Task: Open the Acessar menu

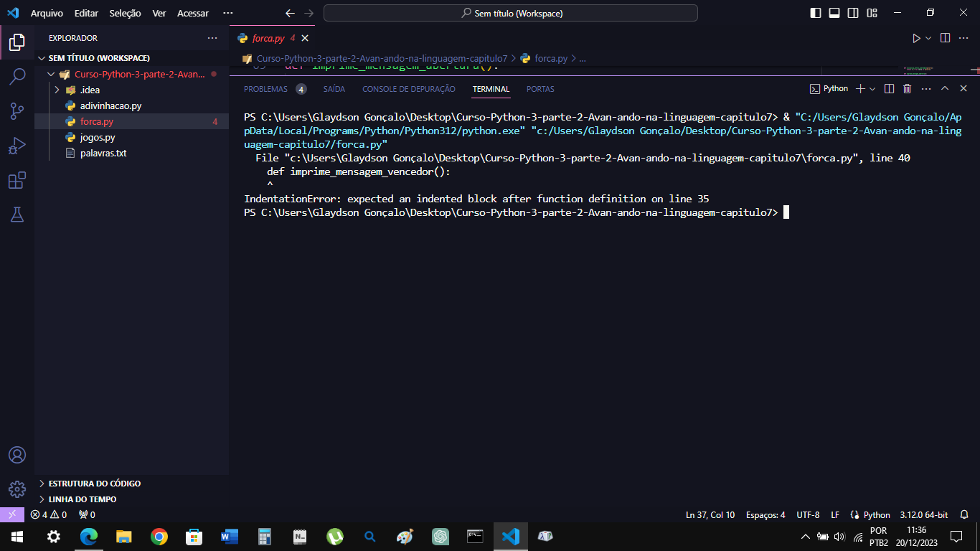Action: pos(193,13)
